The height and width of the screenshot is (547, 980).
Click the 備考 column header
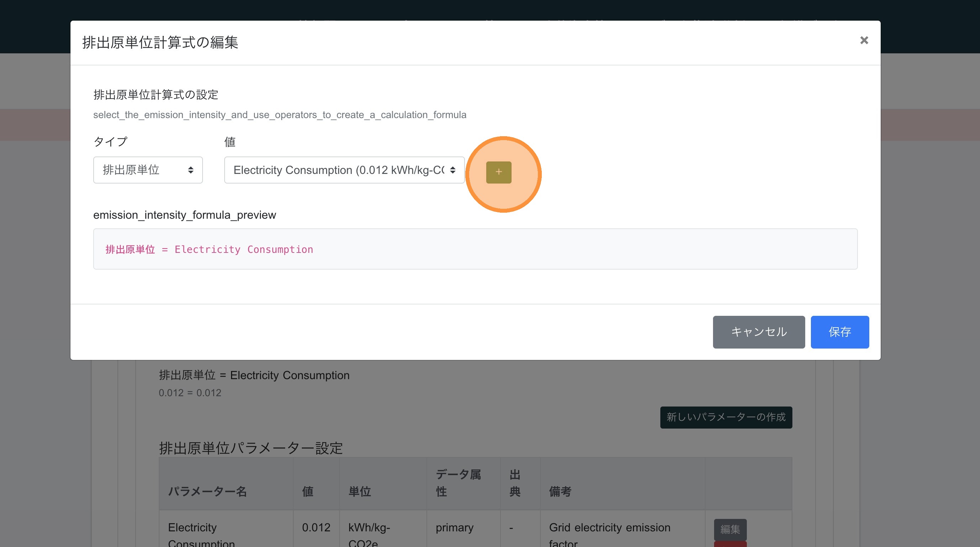pyautogui.click(x=560, y=491)
